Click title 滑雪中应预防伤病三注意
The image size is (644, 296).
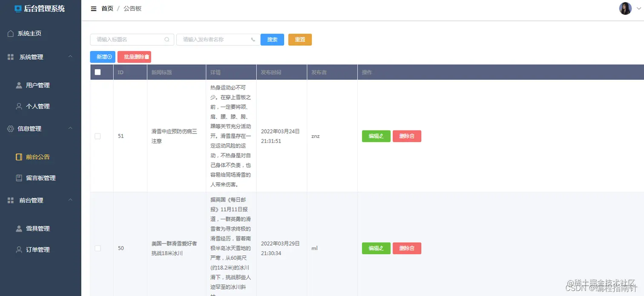[174, 136]
